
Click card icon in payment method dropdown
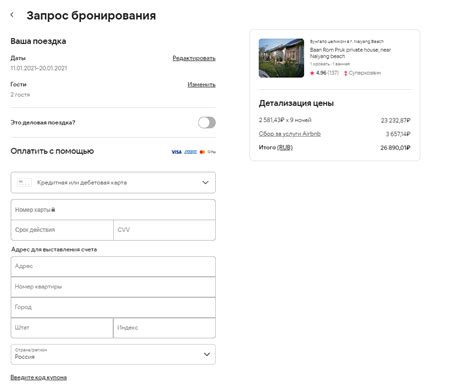tap(24, 183)
